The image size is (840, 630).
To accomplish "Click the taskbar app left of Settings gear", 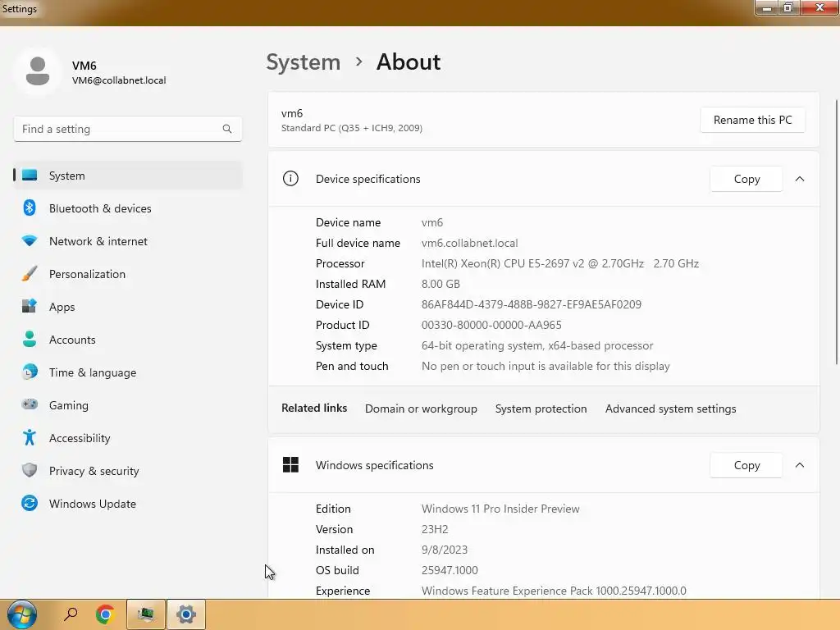I will (x=146, y=614).
